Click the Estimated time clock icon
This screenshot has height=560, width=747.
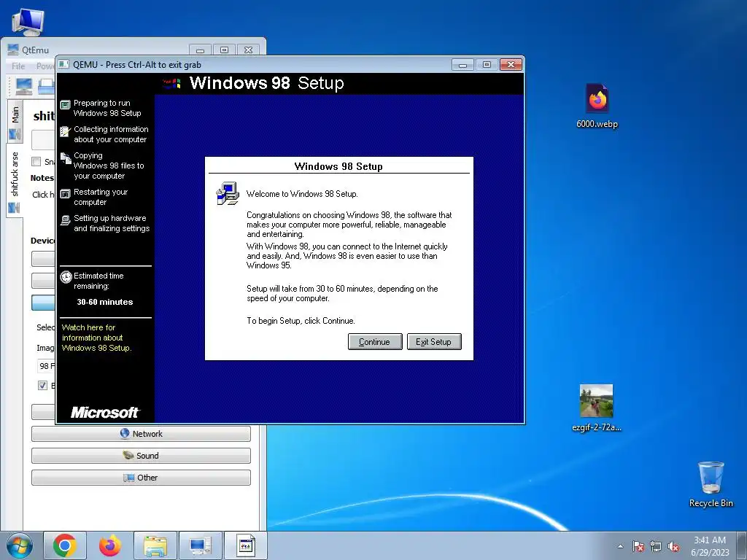point(66,276)
